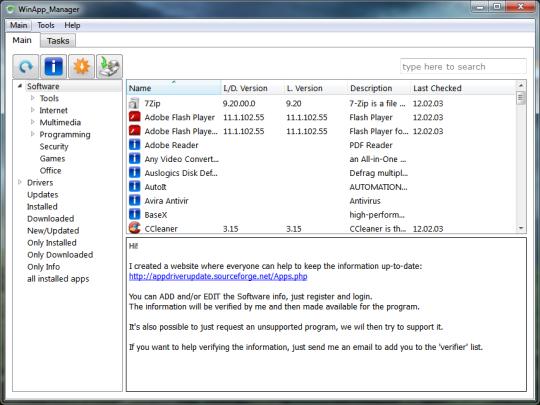Viewport: 540px width, 405px height.
Task: Click the orange gear settings toolbar button
Action: click(x=81, y=66)
